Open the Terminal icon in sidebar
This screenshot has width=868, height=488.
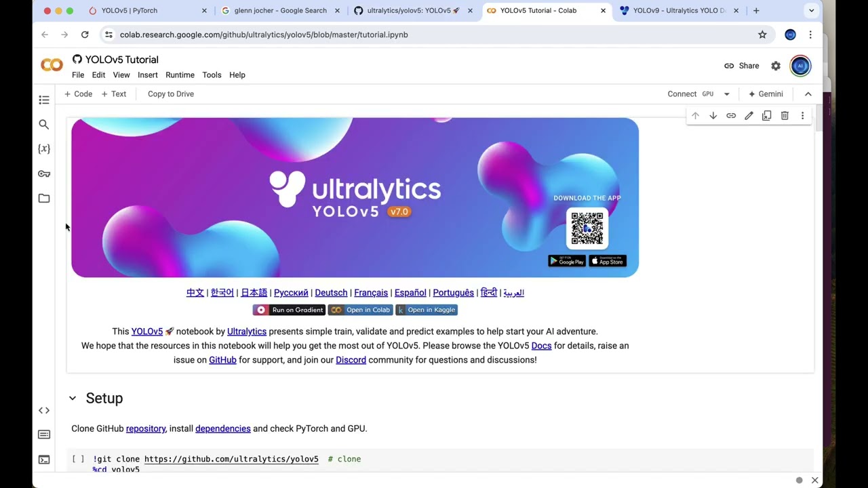click(x=44, y=460)
